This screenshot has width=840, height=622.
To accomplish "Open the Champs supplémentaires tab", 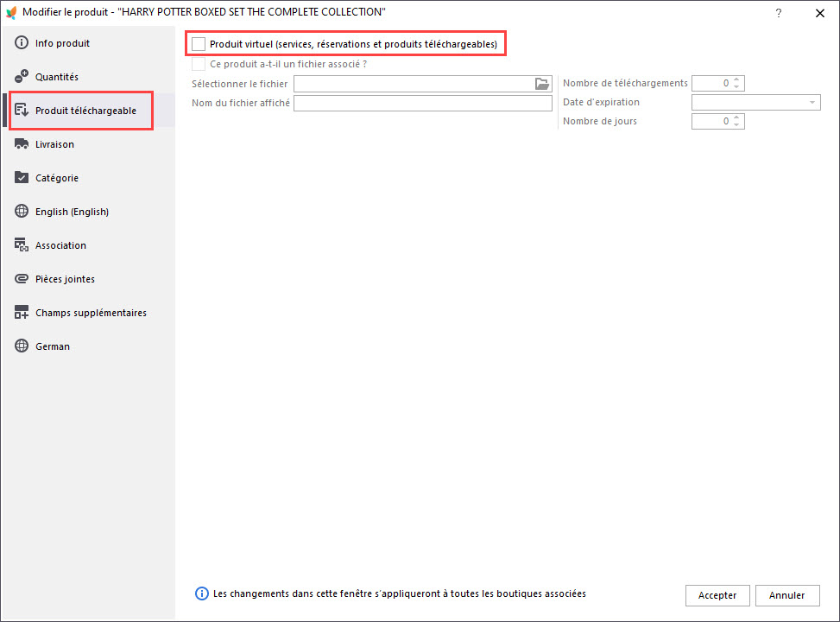I will (x=88, y=313).
